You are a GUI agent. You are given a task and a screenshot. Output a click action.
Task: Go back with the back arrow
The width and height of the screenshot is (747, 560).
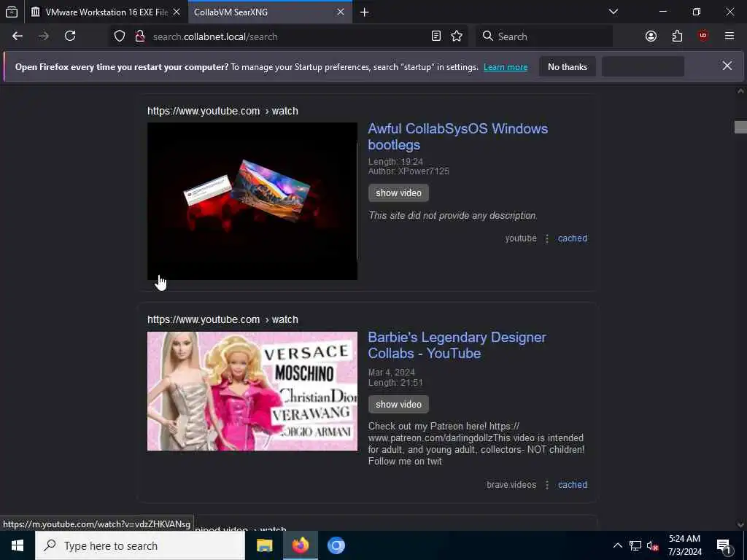pos(18,36)
